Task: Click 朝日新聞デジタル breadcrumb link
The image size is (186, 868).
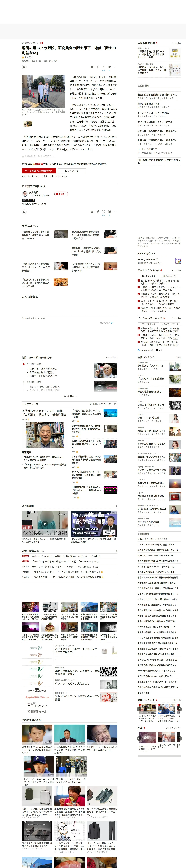Action: point(29,43)
